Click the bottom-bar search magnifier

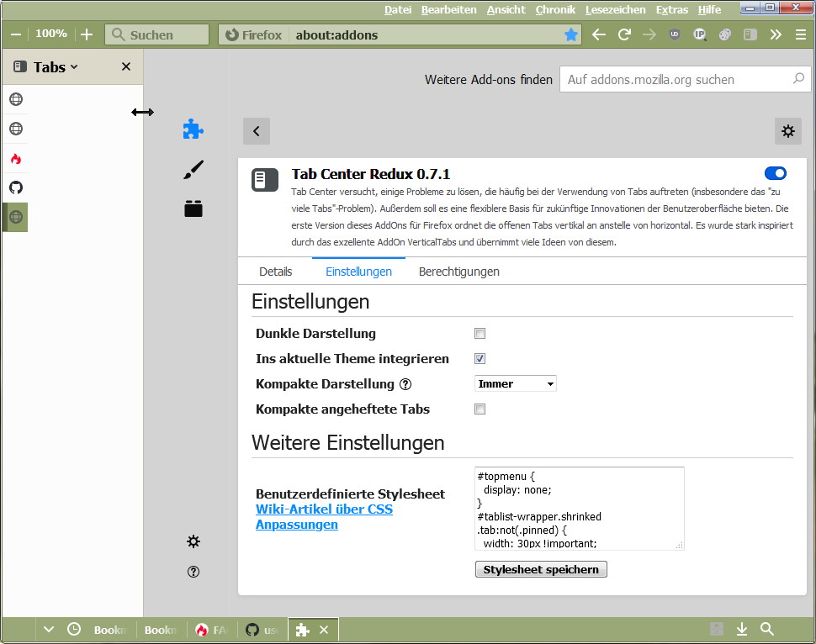coord(766,630)
